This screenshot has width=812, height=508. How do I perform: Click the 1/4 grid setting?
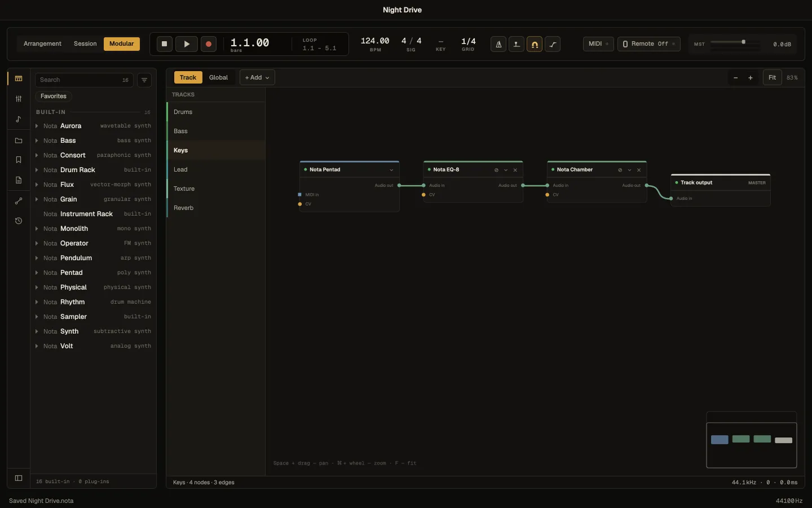click(468, 41)
